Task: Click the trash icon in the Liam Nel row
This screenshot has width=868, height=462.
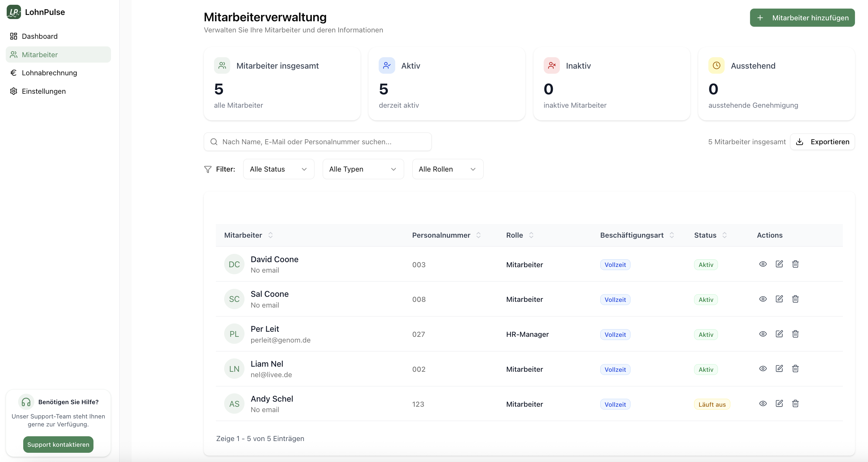Action: coord(795,369)
